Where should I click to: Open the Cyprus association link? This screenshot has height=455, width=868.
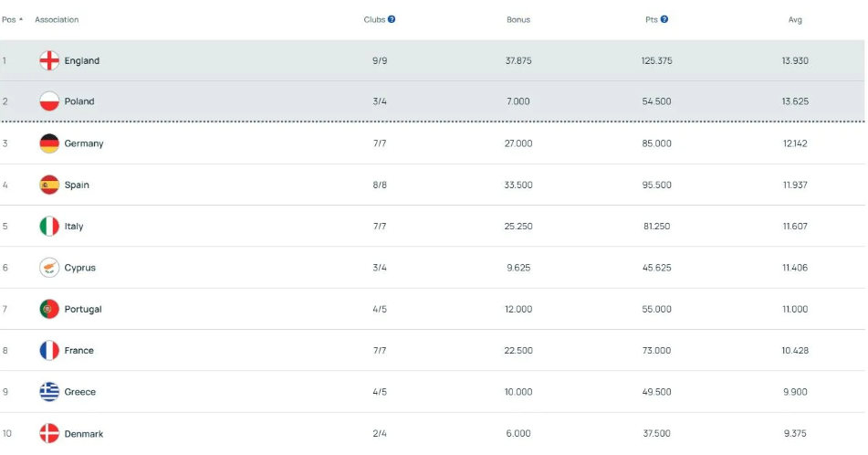80,268
